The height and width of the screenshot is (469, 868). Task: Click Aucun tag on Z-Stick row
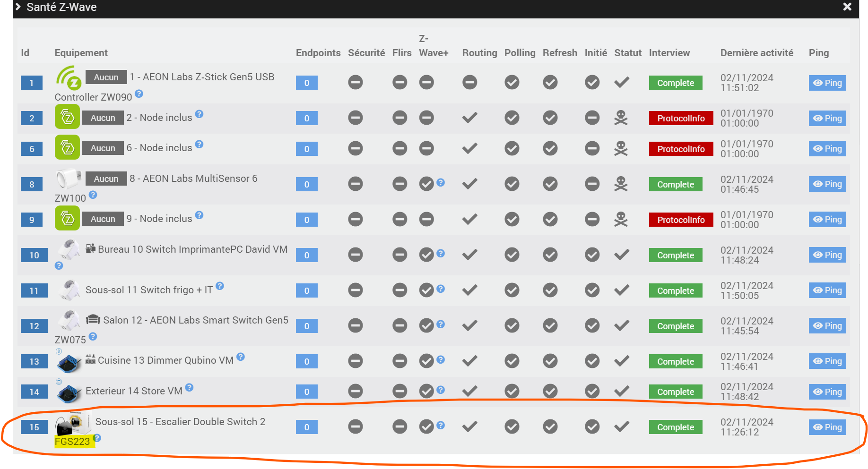coord(106,77)
